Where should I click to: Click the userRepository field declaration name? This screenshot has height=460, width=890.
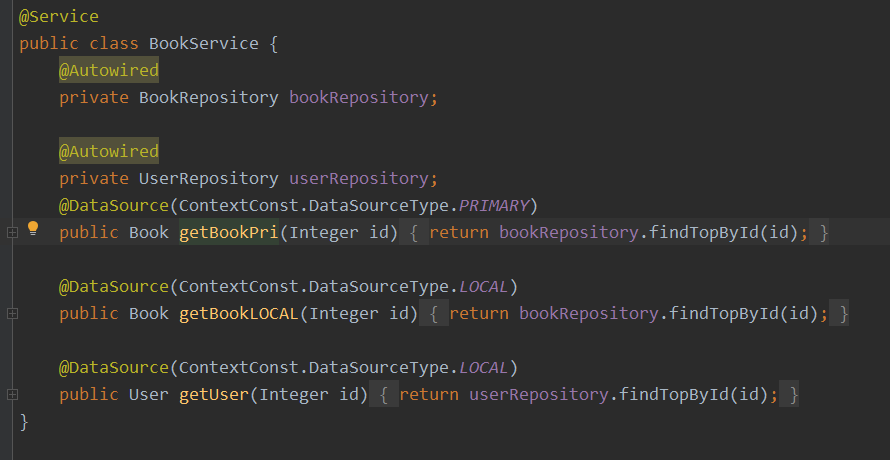pos(359,178)
